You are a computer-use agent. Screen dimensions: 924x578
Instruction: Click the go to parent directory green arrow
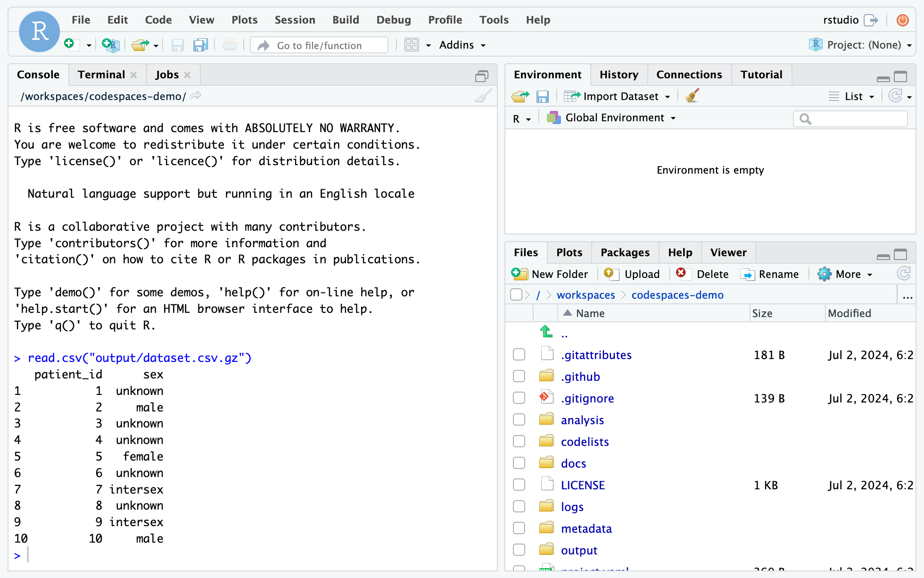pyautogui.click(x=546, y=332)
